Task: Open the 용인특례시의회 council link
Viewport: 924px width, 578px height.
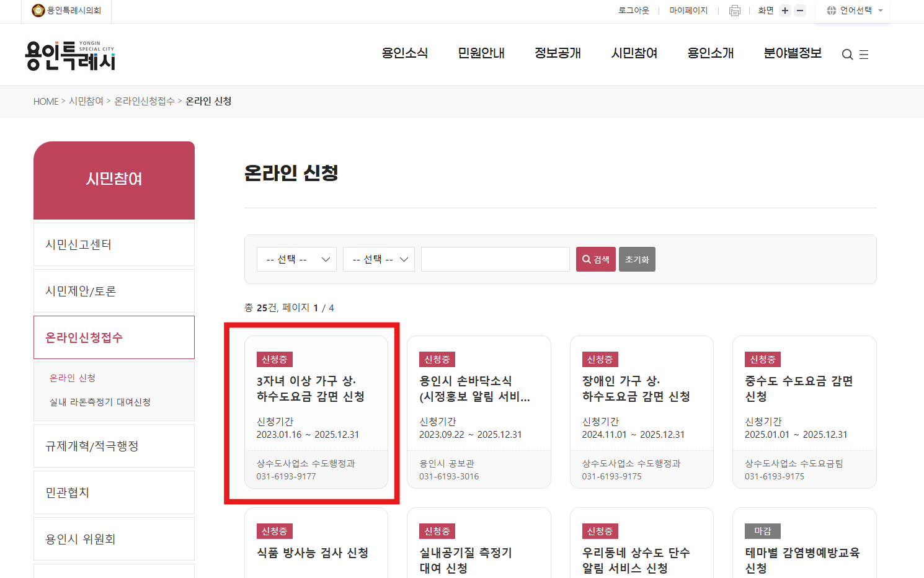Action: click(x=66, y=11)
